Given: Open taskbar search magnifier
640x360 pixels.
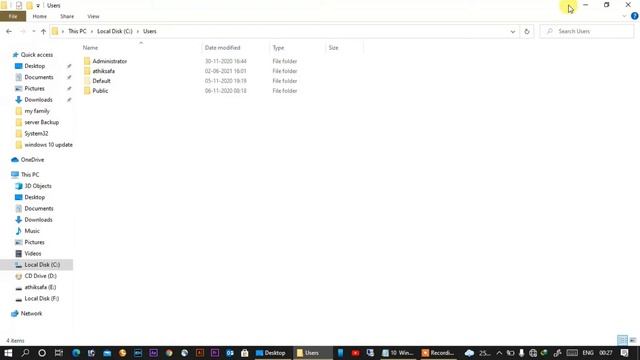Looking at the screenshot, I should (x=25, y=353).
